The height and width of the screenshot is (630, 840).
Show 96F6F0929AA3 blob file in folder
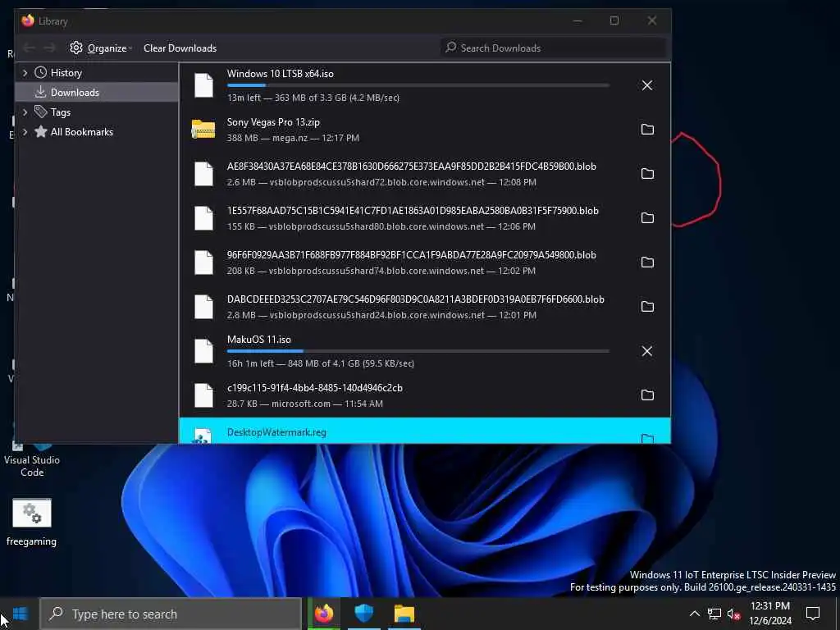point(648,262)
